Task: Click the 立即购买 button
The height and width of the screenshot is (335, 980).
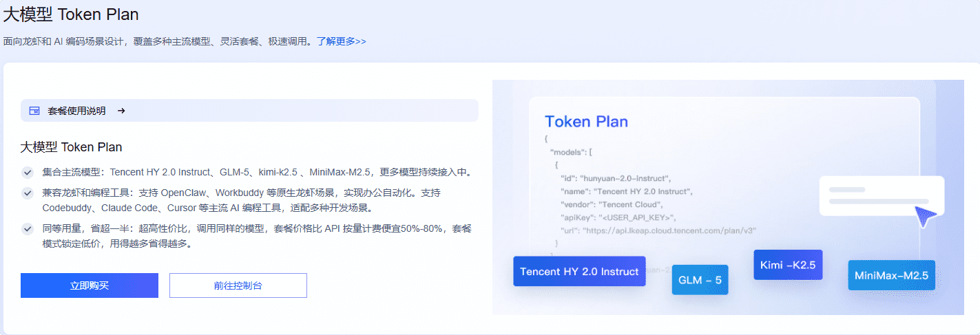Action: coord(90,285)
